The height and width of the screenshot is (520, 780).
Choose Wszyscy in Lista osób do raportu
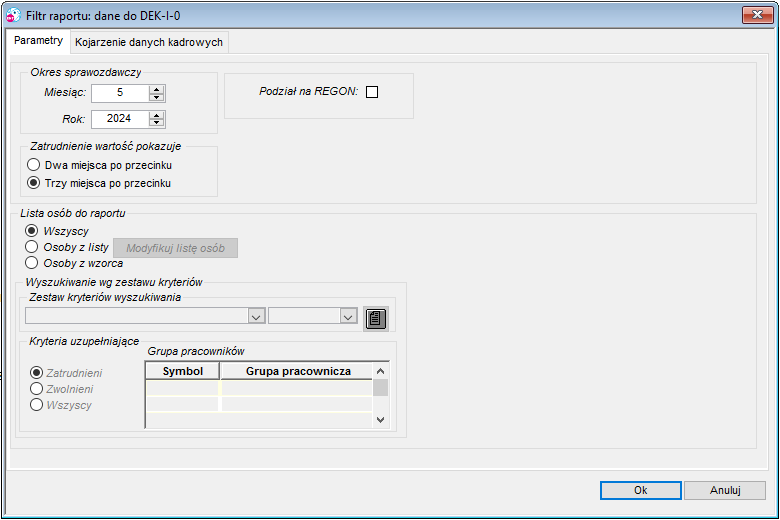click(31, 231)
